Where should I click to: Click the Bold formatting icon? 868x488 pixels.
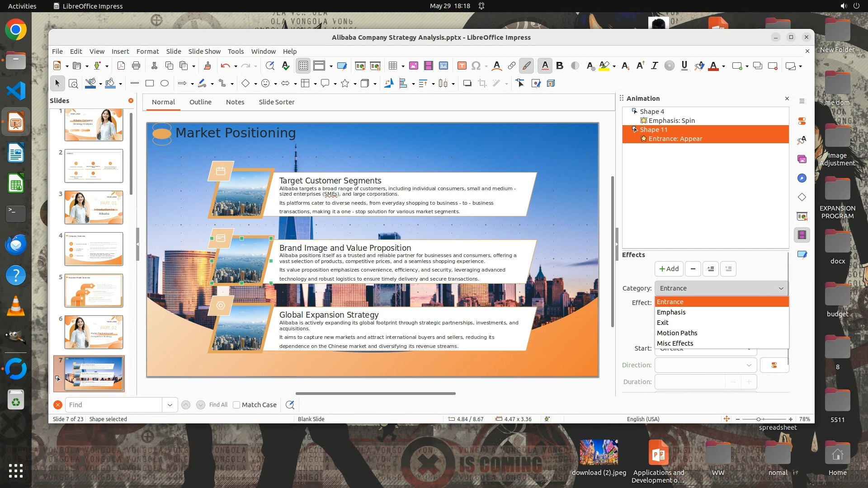pos(560,66)
